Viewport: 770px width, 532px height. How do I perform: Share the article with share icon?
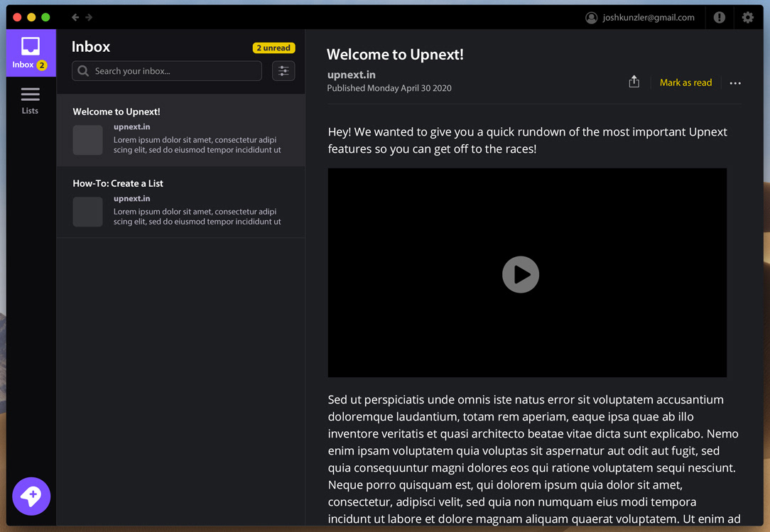pyautogui.click(x=634, y=82)
